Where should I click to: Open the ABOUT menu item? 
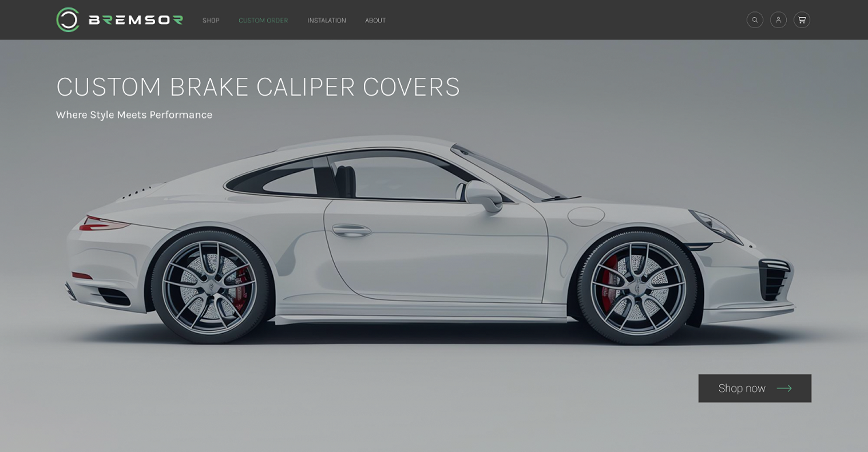click(x=375, y=20)
